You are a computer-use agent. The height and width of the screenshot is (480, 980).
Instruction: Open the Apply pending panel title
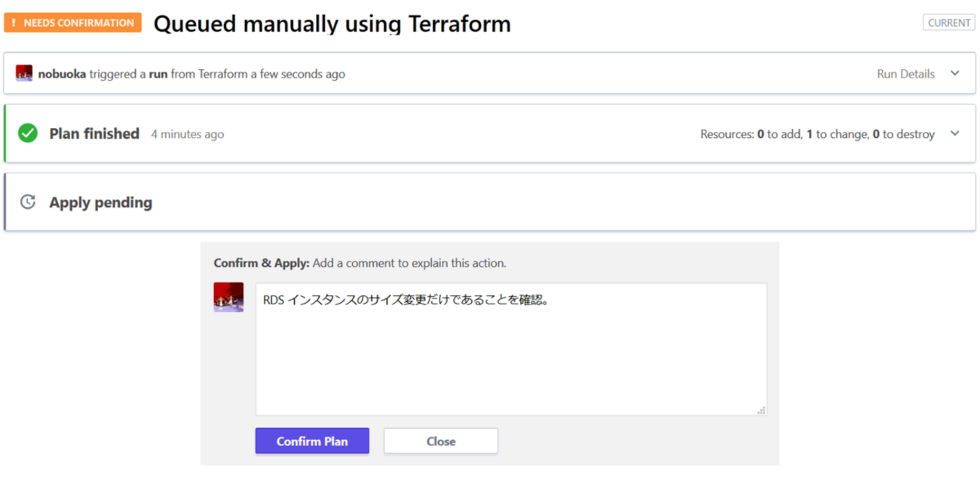[x=100, y=203]
